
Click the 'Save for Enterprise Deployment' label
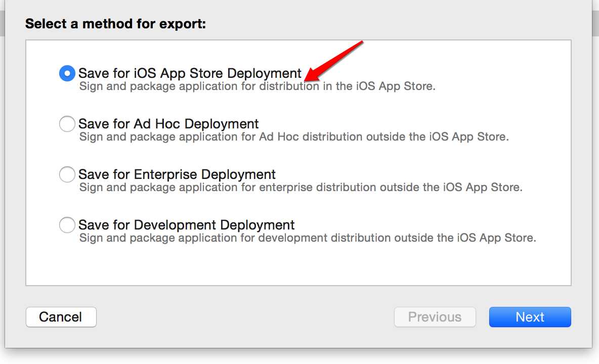click(x=177, y=174)
